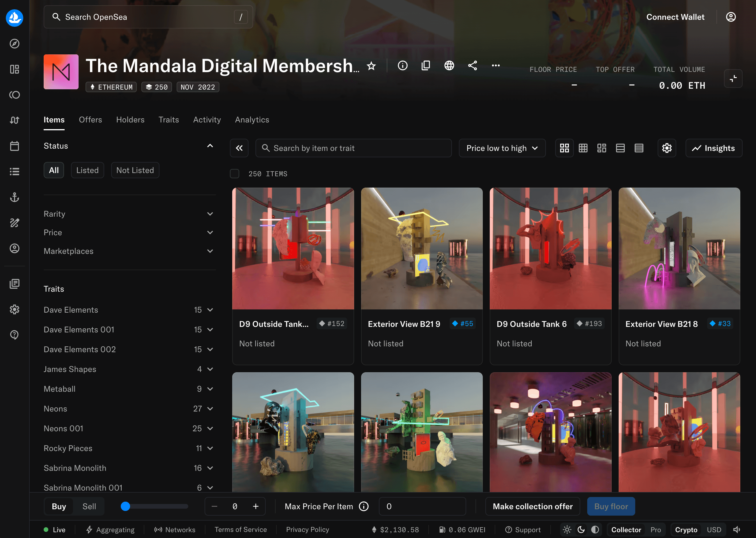Click the Make collection offer button
Image resolution: width=756 pixels, height=538 pixels.
532,506
